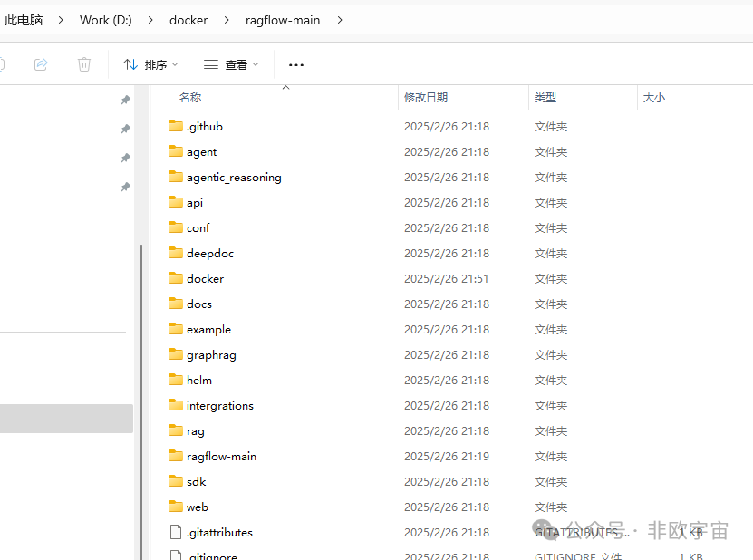Click the Delete trash icon
This screenshot has height=560, width=753.
pos(84,64)
